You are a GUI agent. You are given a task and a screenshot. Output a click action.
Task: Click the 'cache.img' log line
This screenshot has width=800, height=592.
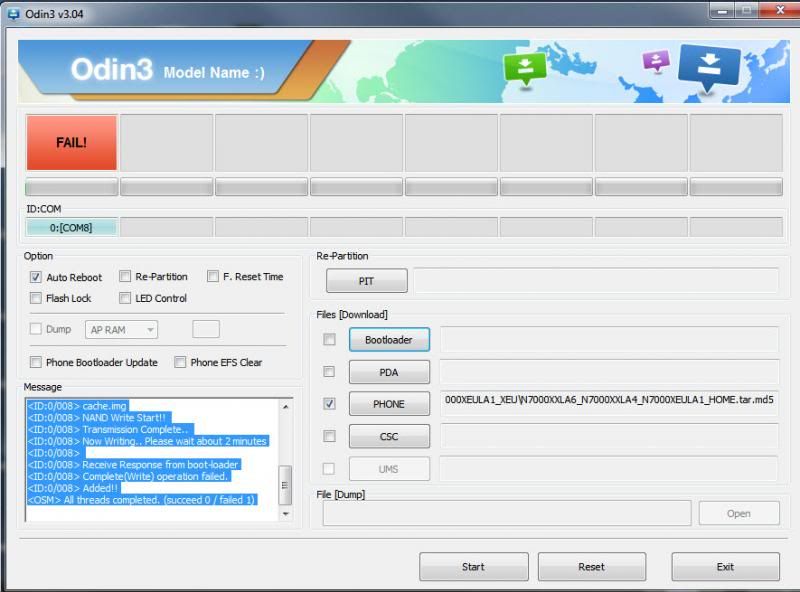(77, 406)
